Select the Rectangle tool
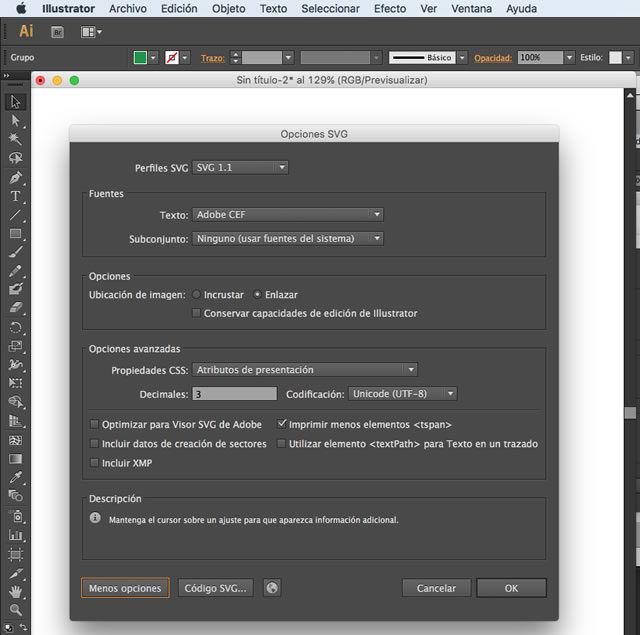This screenshot has height=635, width=640. click(x=16, y=234)
